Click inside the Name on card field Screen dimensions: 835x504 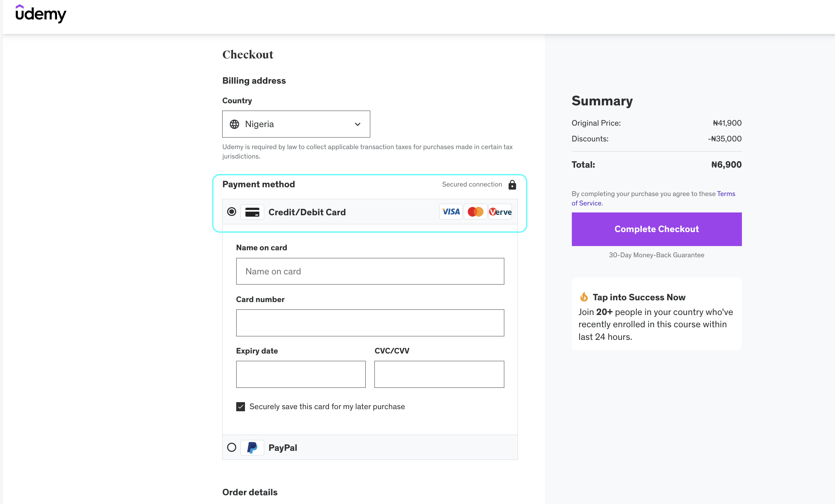coord(370,271)
